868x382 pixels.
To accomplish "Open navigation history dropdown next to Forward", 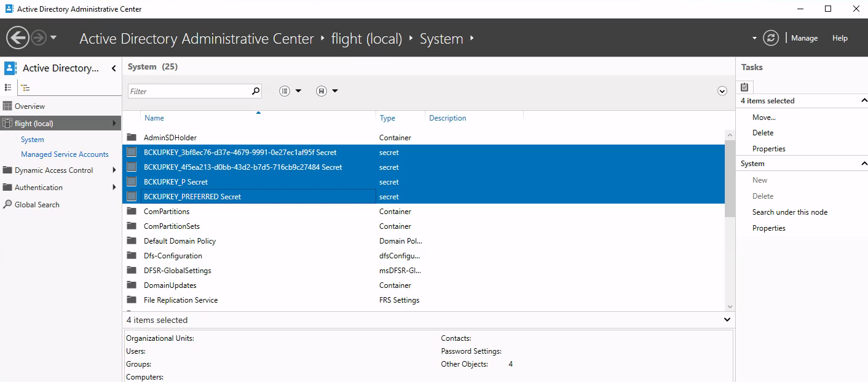I will click(53, 38).
